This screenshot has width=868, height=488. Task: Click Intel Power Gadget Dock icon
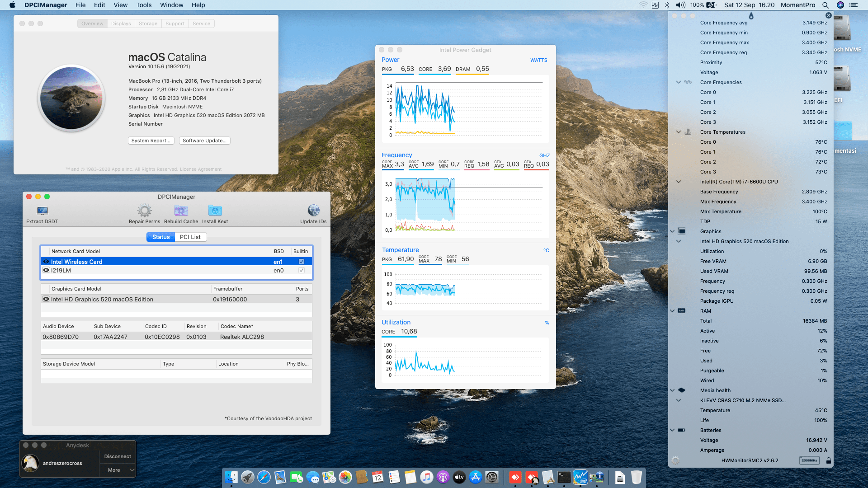pos(580,477)
